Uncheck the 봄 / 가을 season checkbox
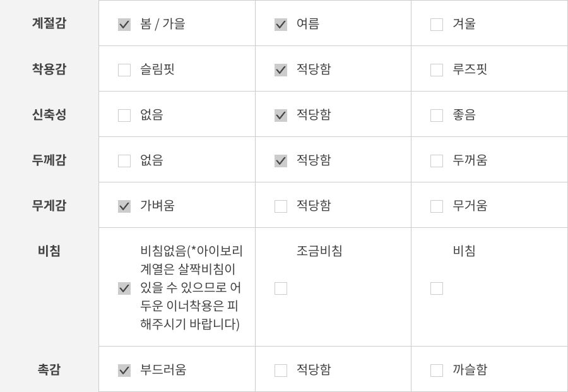The width and height of the screenshot is (568, 392). (124, 25)
